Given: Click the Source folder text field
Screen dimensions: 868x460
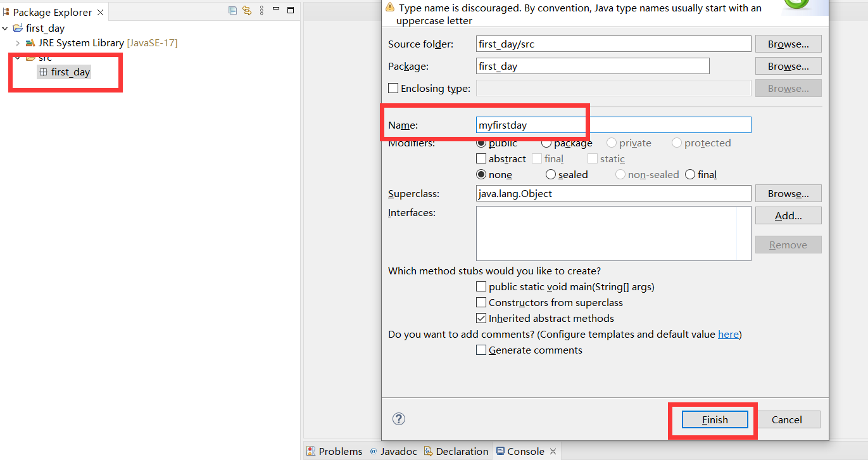Looking at the screenshot, I should click(613, 44).
